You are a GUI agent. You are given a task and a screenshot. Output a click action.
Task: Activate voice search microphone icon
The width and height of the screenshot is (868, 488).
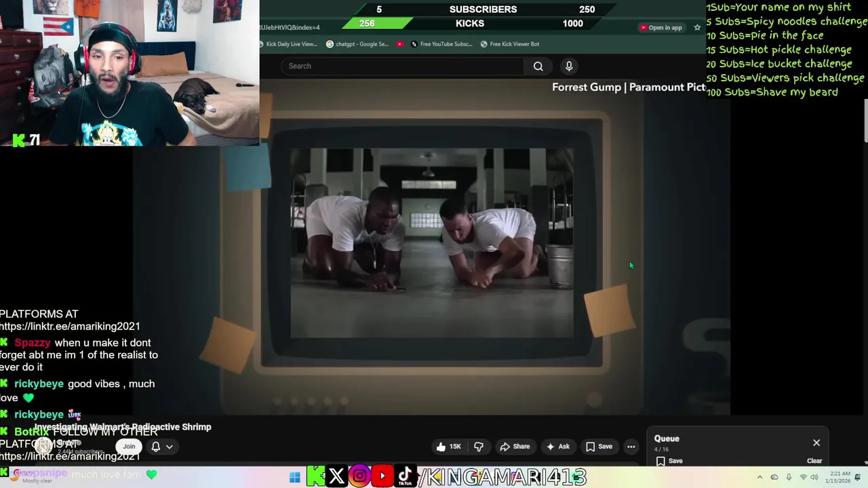(x=569, y=66)
